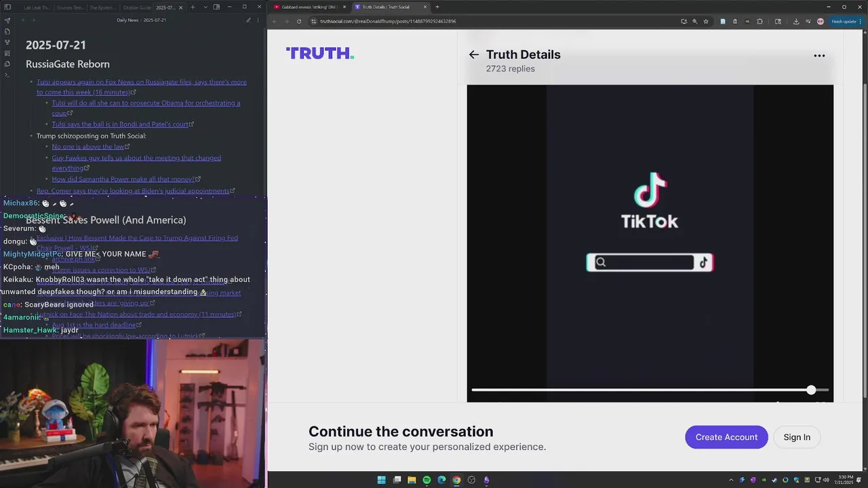The height and width of the screenshot is (488, 868).
Task: Open the note's more options menu
Action: tap(258, 20)
